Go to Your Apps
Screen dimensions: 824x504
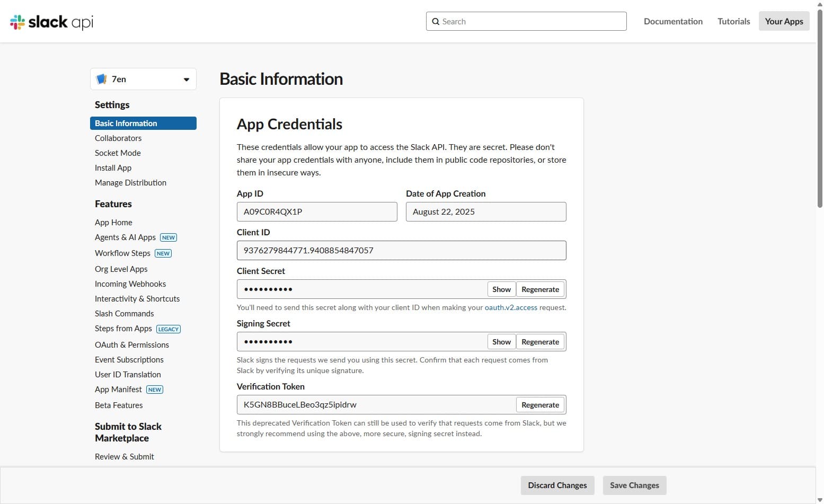(x=784, y=21)
